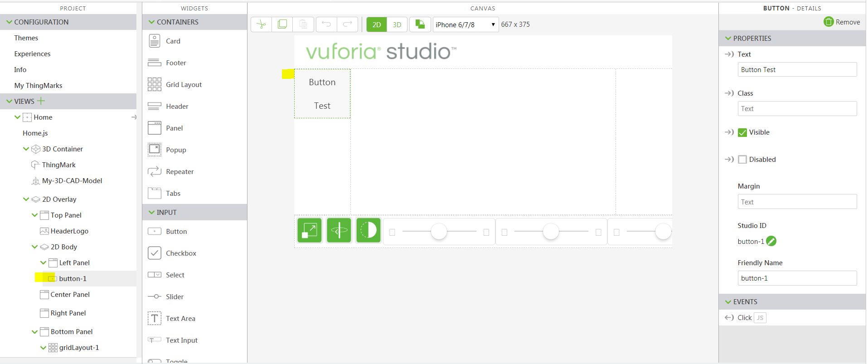Click the binding arrow next to Visible property

click(729, 132)
